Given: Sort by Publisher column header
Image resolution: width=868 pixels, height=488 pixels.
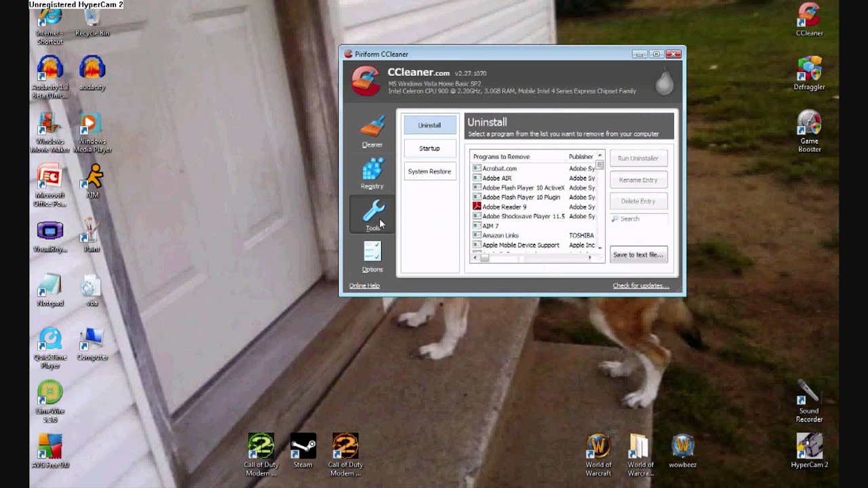Looking at the screenshot, I should [x=581, y=157].
